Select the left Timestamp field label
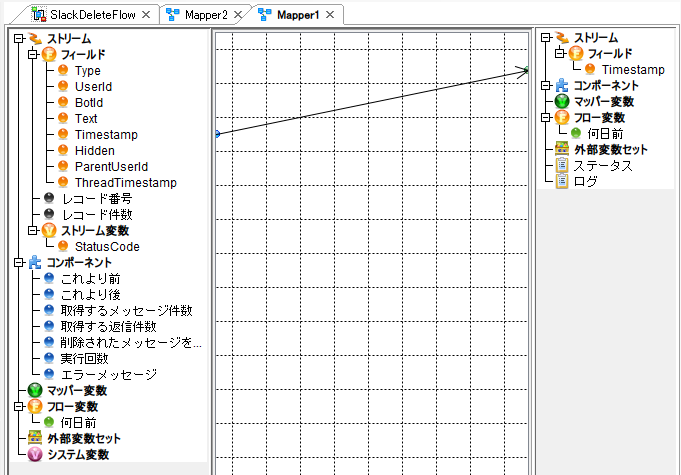This screenshot has height=475, width=681. (x=106, y=135)
